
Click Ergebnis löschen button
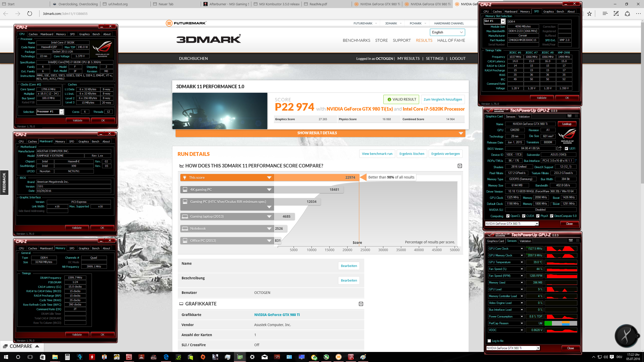pyautogui.click(x=412, y=154)
